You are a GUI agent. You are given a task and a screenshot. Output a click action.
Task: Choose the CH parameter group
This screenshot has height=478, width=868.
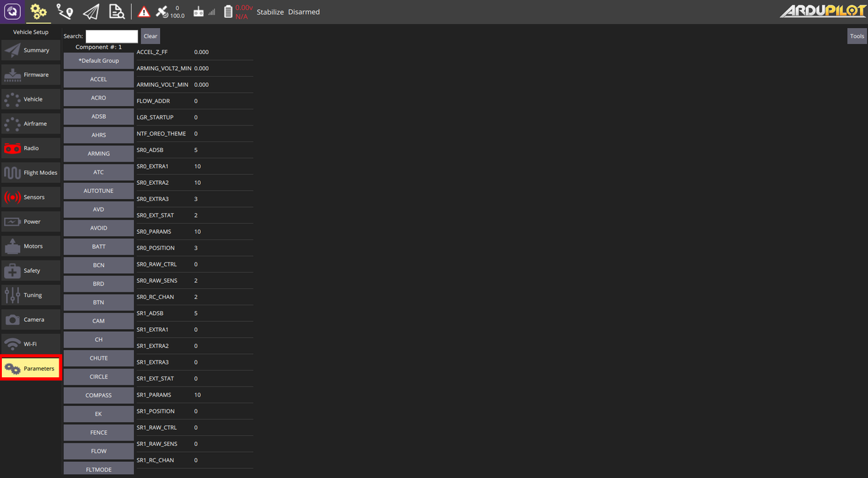tap(99, 339)
